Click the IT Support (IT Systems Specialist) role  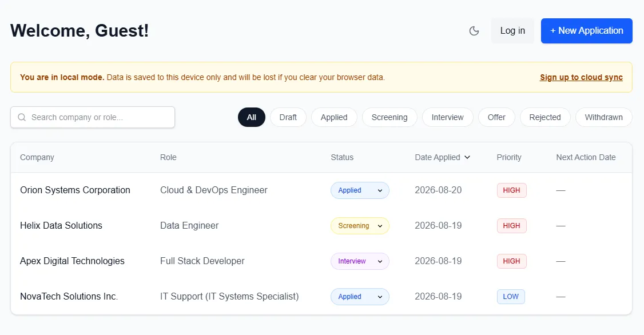tap(229, 296)
